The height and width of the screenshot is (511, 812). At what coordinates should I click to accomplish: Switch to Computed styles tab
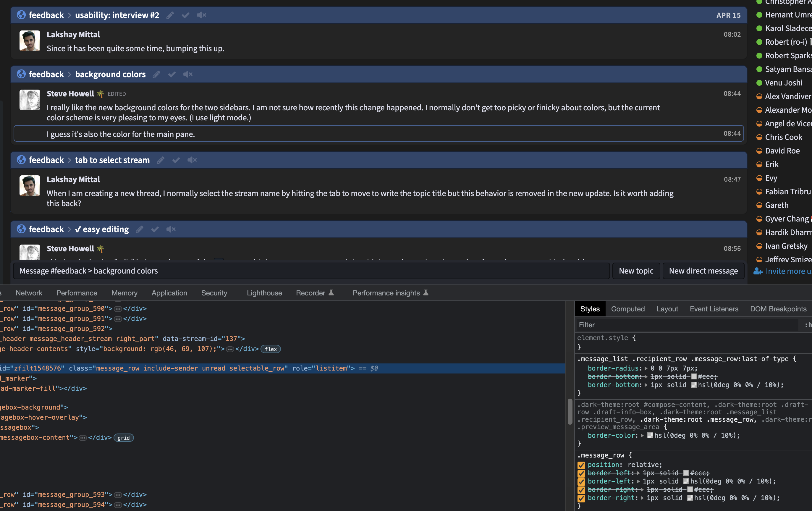pyautogui.click(x=627, y=309)
